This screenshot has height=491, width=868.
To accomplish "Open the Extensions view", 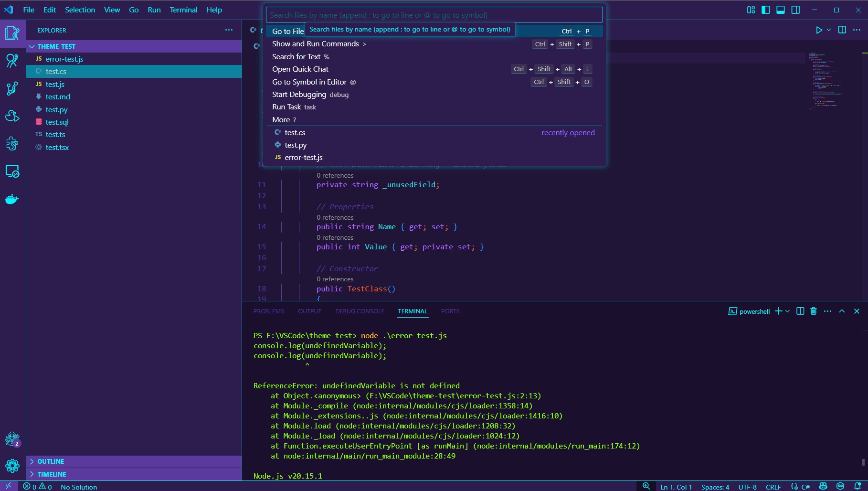I will [x=12, y=143].
